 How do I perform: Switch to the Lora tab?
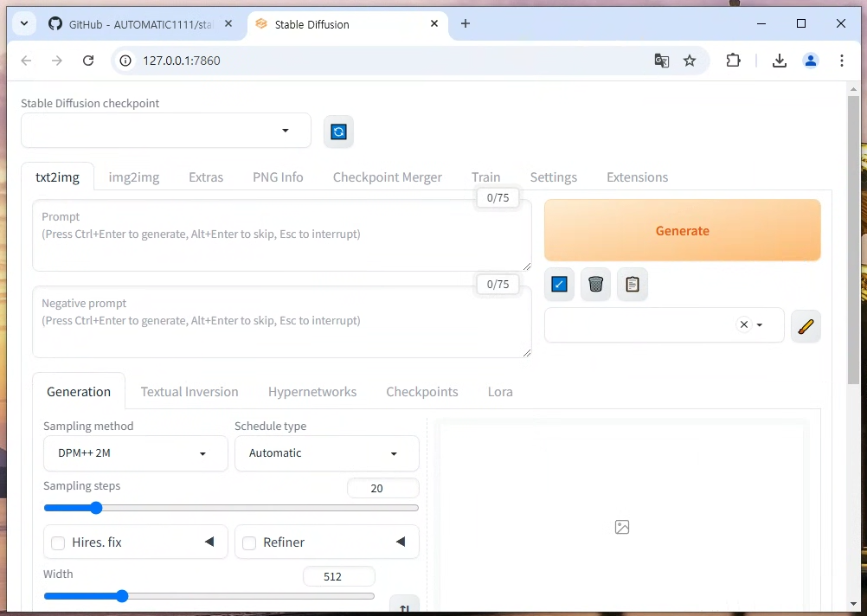click(x=500, y=392)
